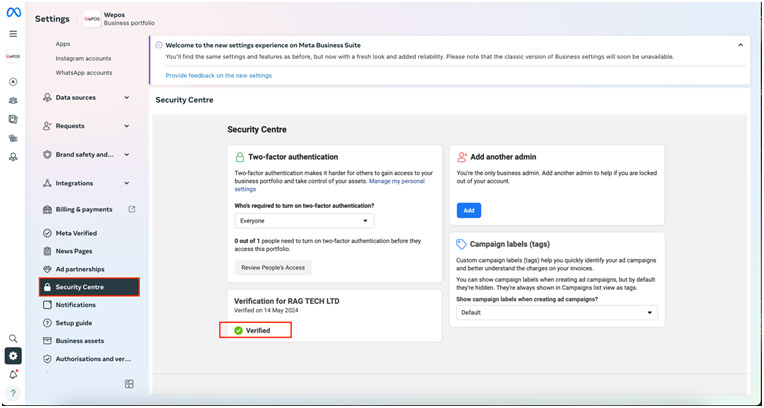This screenshot has width=764, height=408.
Task: Toggle the sidebar layout panel icon
Action: click(129, 384)
